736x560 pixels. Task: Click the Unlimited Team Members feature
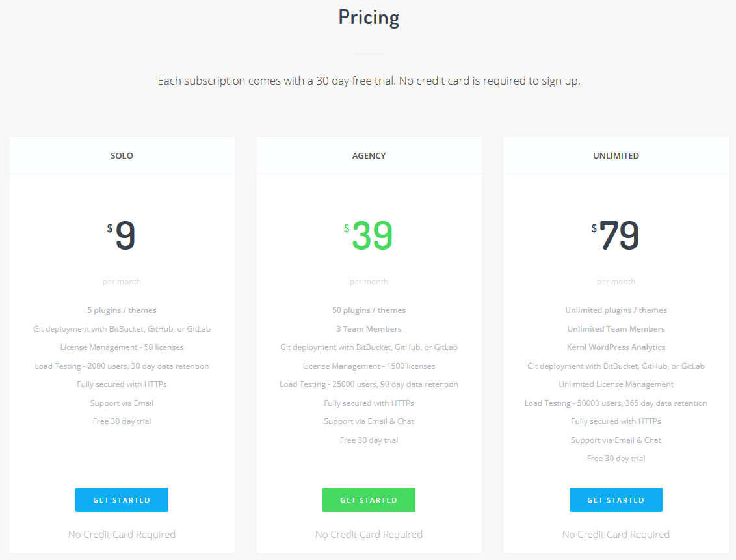[616, 328]
